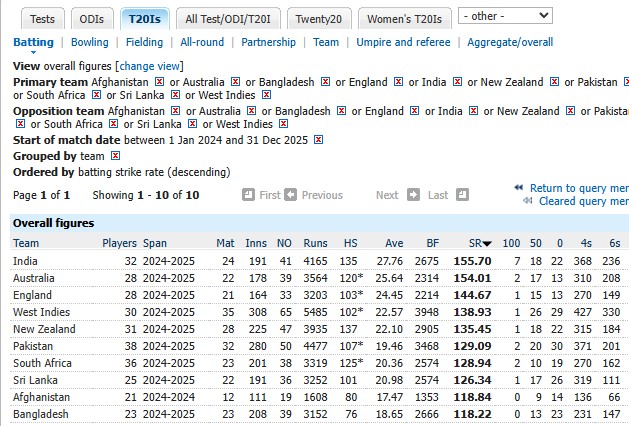Screen dimensions: 629x426
Task: Go to Bowling stats
Action: click(x=90, y=42)
